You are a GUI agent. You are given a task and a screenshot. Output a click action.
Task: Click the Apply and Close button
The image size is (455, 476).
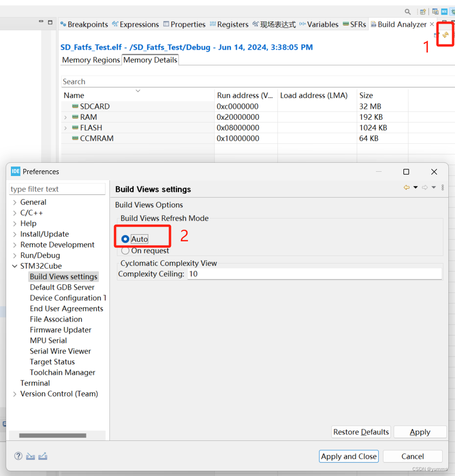[x=348, y=456]
